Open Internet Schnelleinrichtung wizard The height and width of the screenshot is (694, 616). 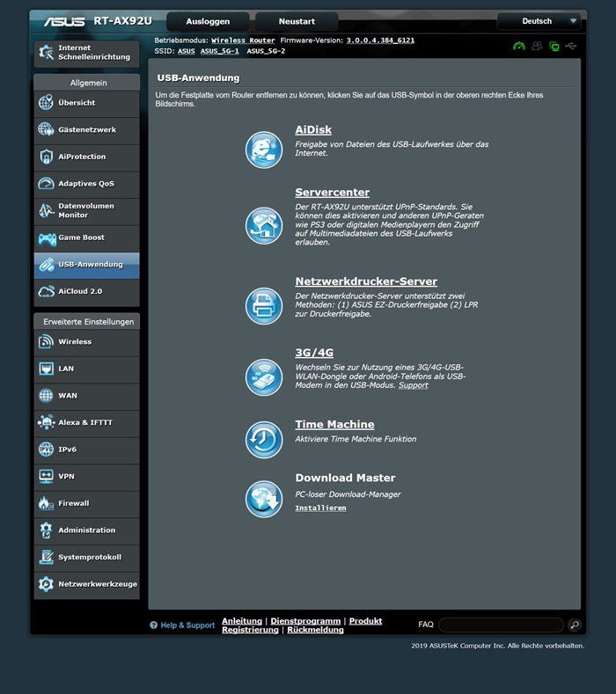click(x=87, y=53)
